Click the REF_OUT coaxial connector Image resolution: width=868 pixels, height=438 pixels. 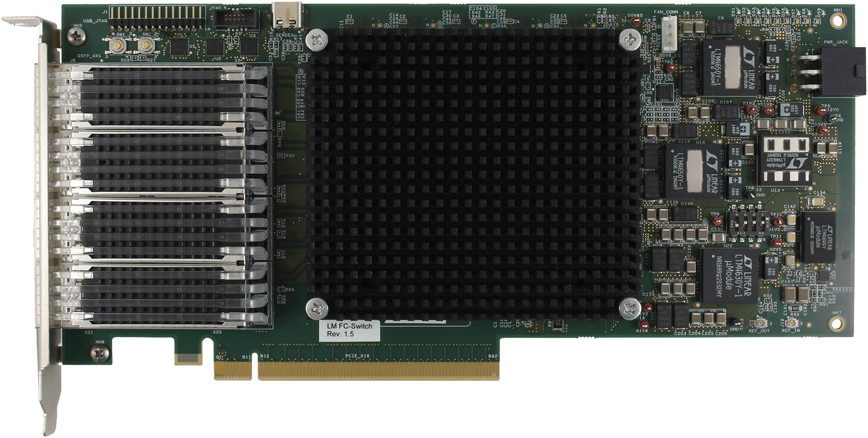[761, 323]
